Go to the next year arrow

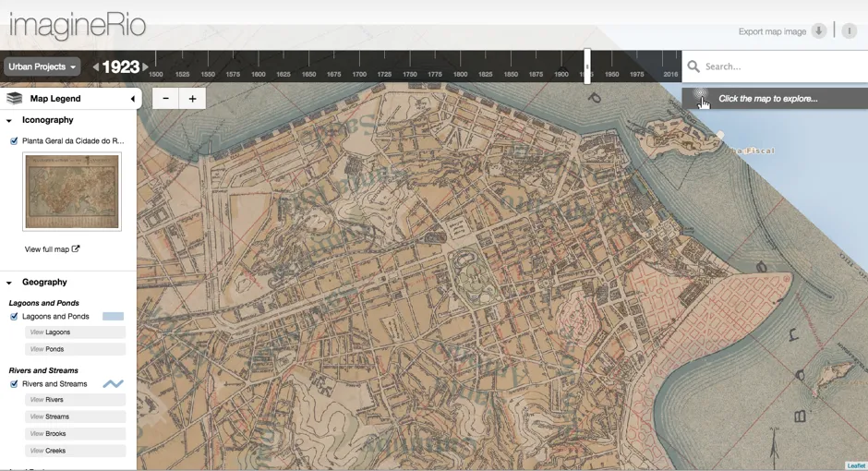coord(145,67)
